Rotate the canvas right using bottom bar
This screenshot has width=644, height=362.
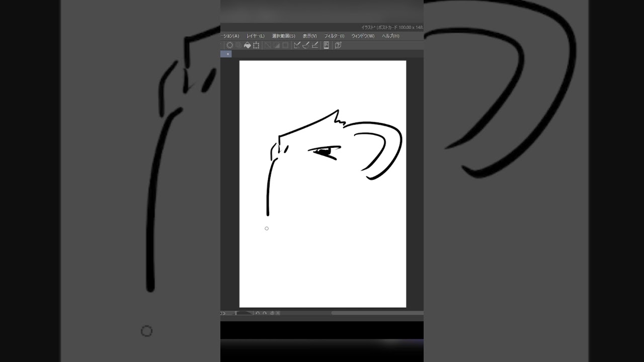pos(265,313)
